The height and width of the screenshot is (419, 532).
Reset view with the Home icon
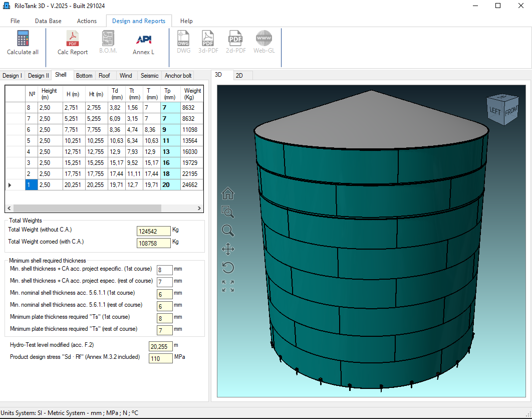[x=228, y=193]
